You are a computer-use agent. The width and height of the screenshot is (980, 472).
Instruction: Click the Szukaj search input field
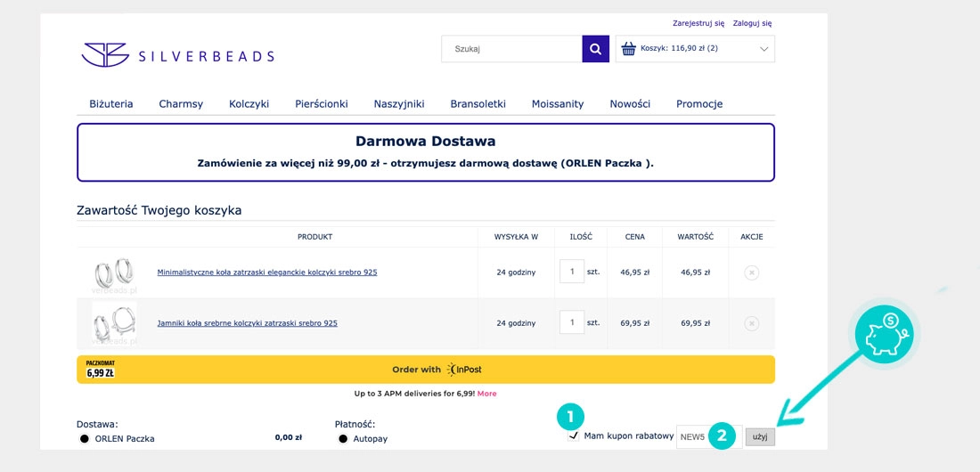tap(512, 49)
